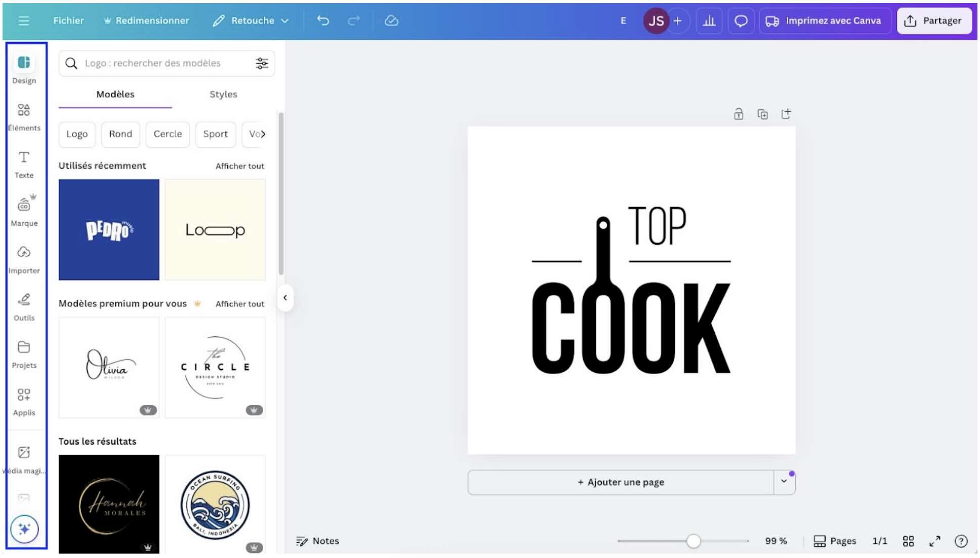Undo the last action
The image size is (980, 558).
323,21
